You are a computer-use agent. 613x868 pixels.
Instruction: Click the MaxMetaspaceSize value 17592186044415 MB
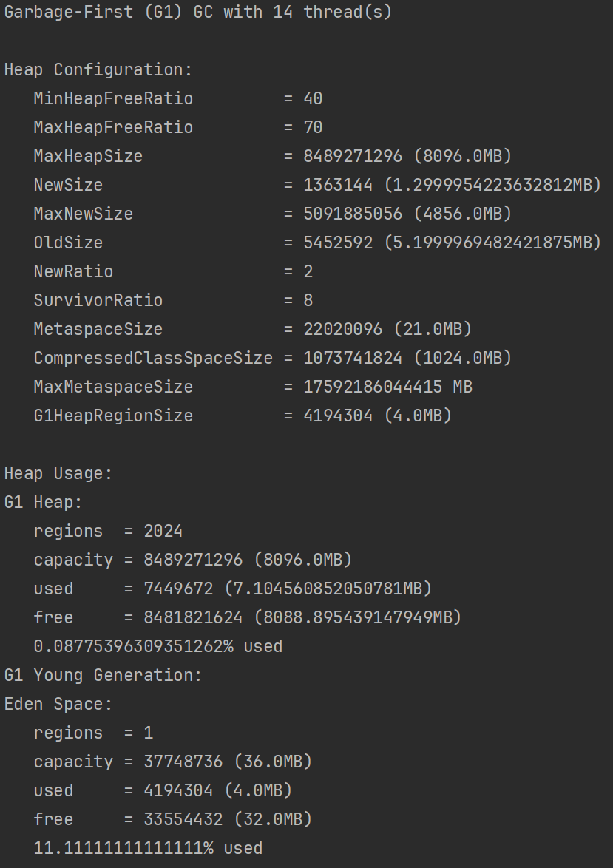click(x=387, y=387)
